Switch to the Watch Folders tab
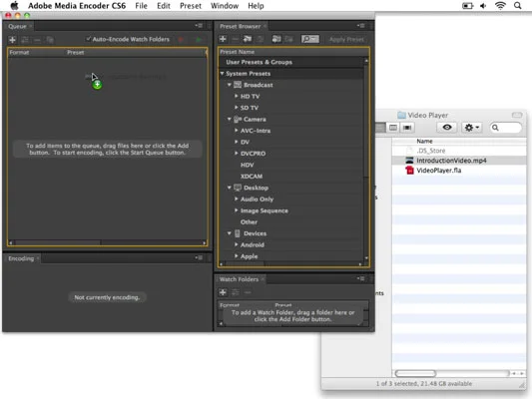This screenshot has width=532, height=399. [x=239, y=279]
